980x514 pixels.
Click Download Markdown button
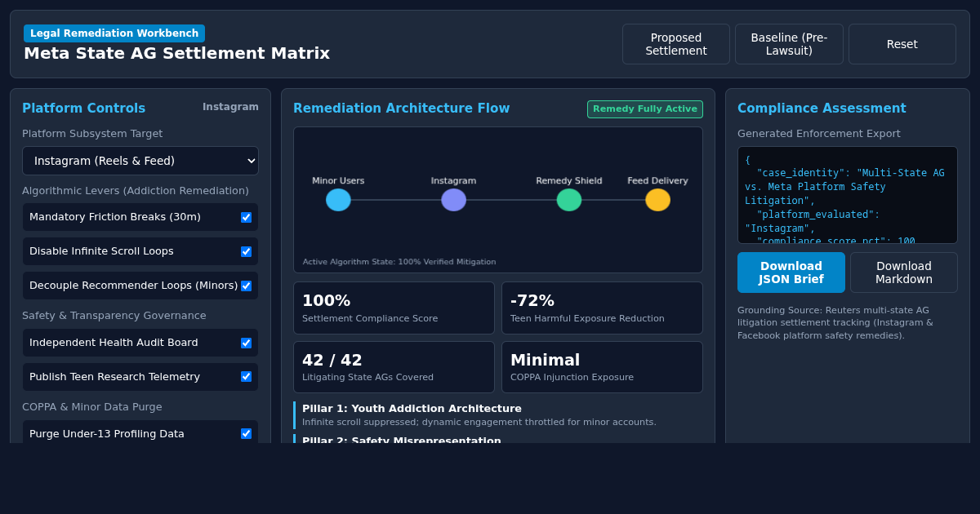point(904,273)
